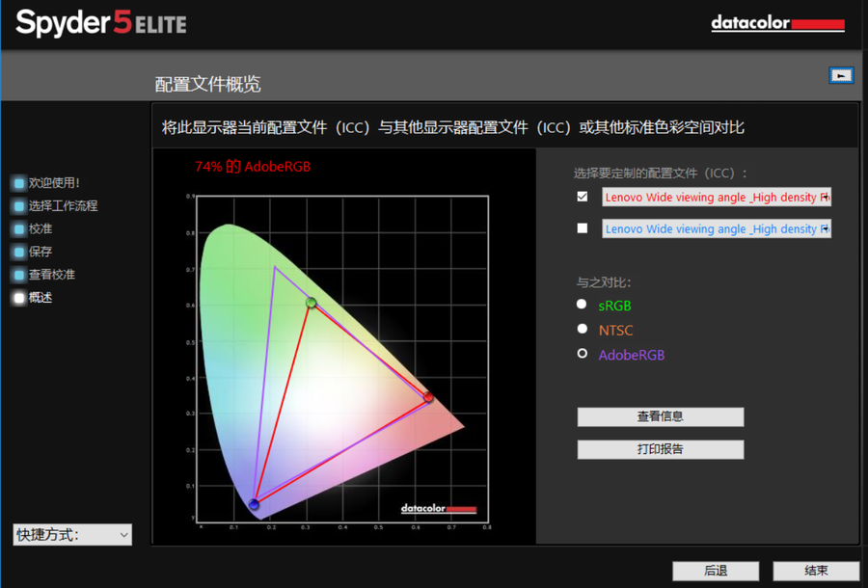Go back with the 后退 button

715,571
